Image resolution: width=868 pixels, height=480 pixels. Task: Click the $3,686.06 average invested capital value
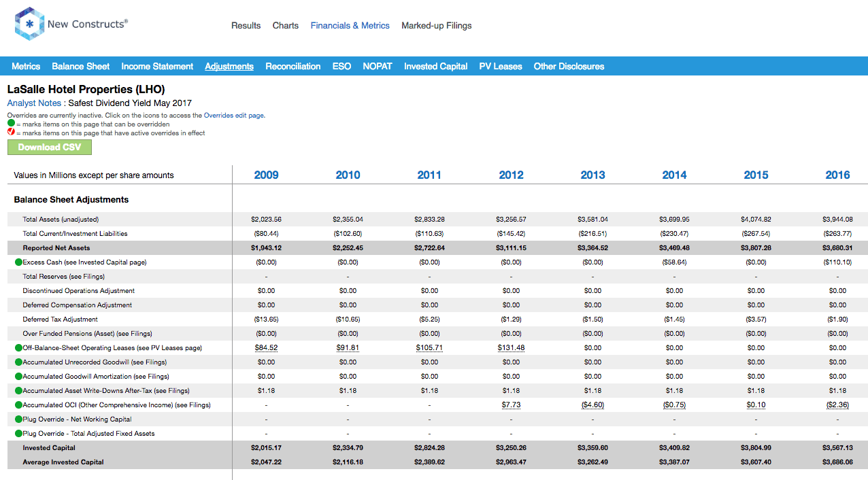[838, 462]
